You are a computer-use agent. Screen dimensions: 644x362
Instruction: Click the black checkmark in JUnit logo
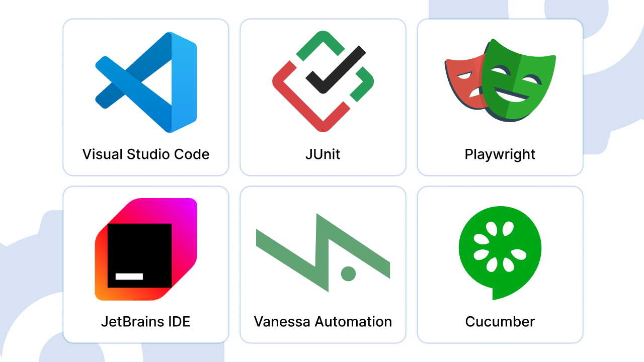coord(336,69)
